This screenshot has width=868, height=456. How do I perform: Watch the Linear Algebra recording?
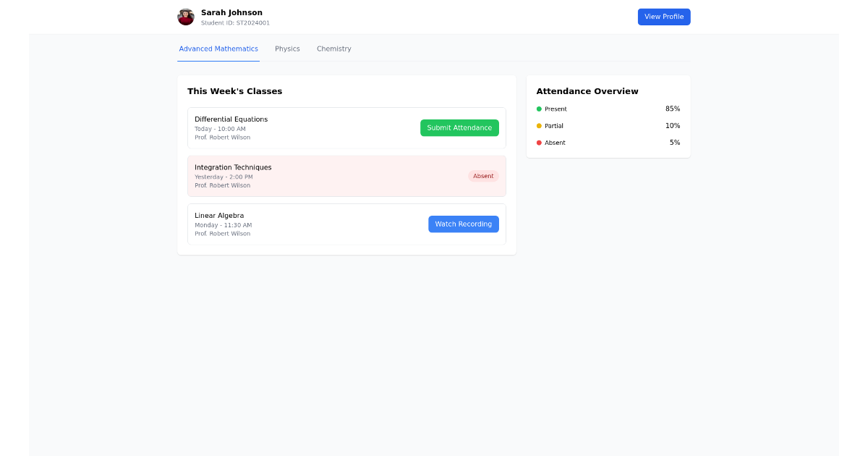tap(463, 224)
